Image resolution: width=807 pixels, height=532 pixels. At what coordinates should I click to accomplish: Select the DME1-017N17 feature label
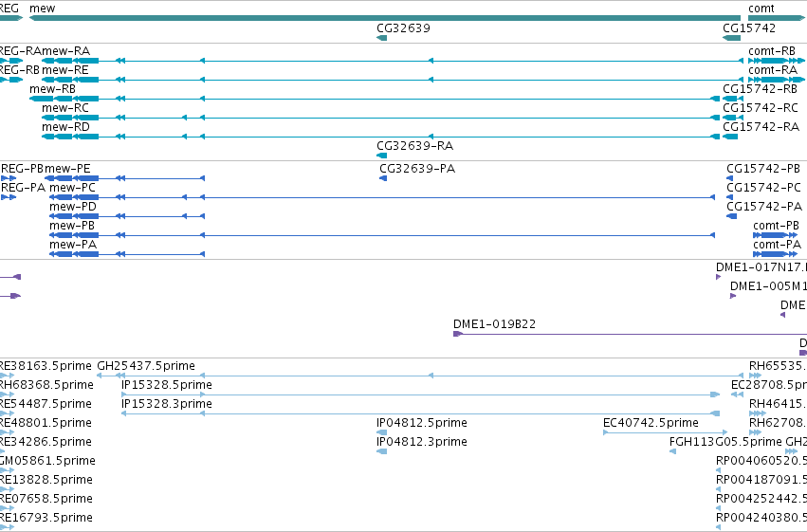coord(761,267)
